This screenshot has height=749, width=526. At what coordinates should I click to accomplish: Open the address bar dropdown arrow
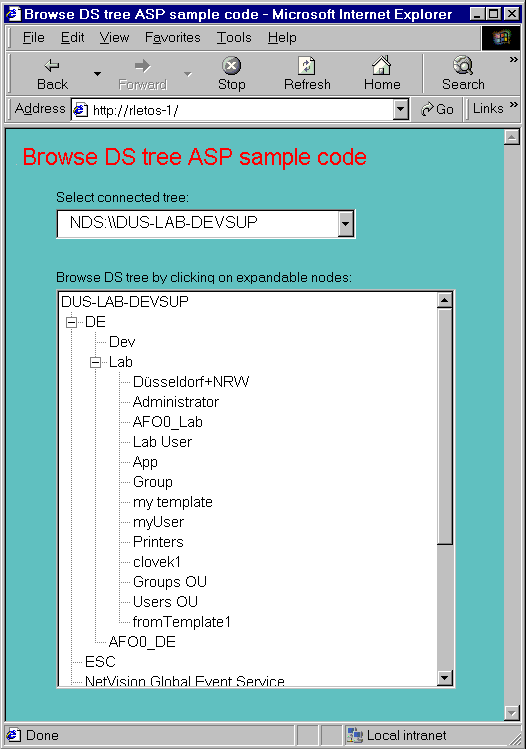(400, 110)
